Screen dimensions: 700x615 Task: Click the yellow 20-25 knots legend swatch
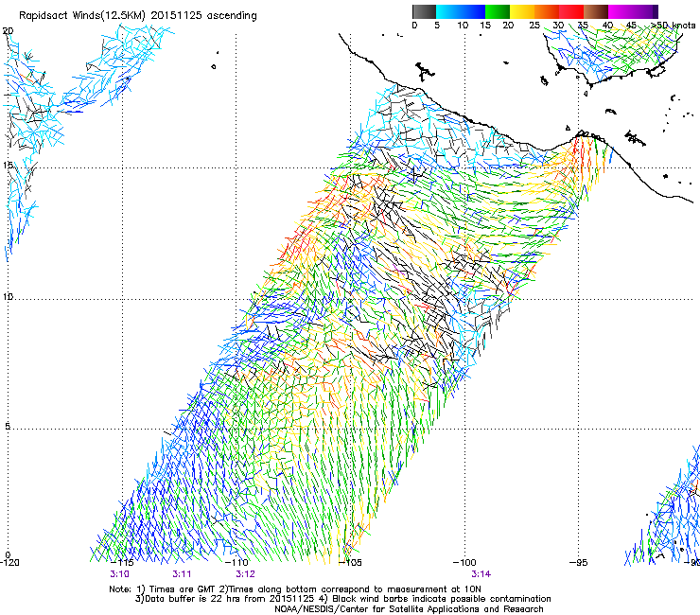[x=522, y=11]
